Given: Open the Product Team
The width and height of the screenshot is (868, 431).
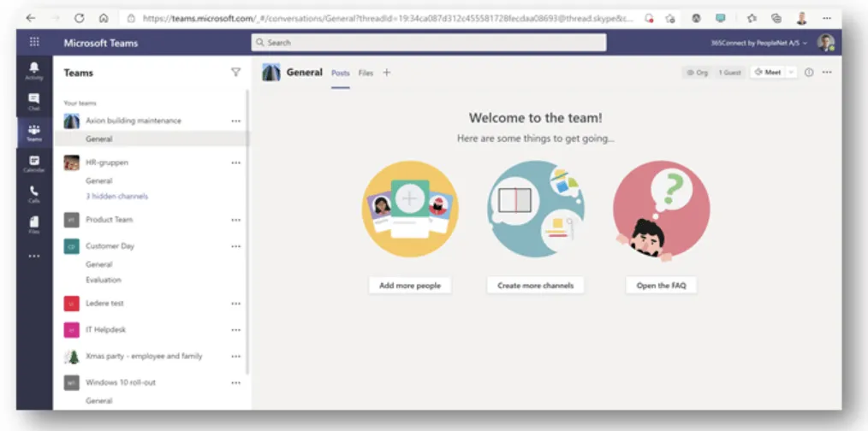Looking at the screenshot, I should 109,220.
